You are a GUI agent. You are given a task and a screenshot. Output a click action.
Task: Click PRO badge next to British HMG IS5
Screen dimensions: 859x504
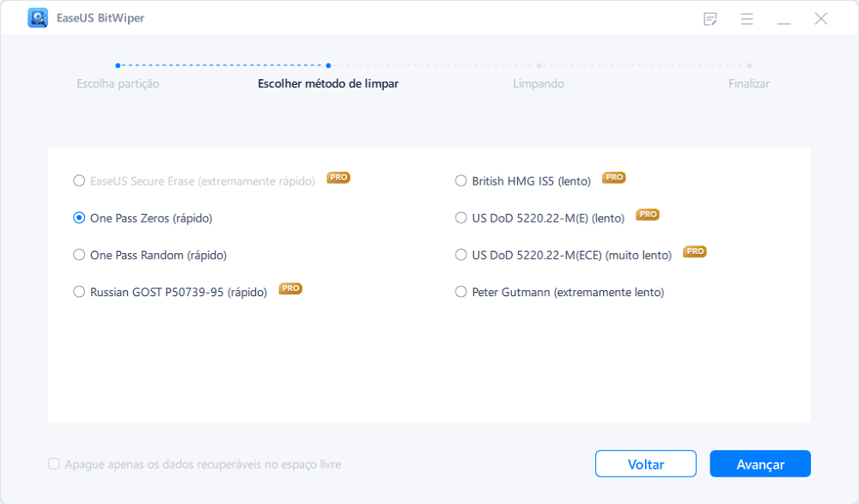point(613,178)
